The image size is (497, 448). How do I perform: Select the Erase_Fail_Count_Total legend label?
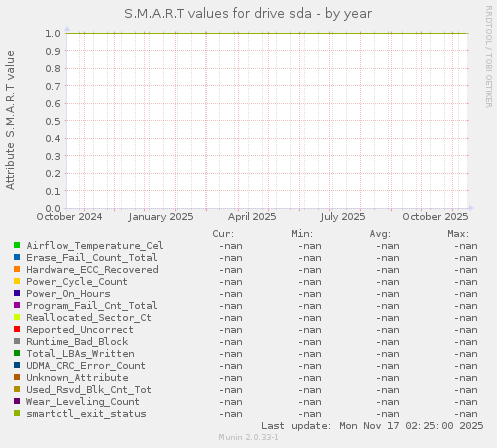tap(92, 258)
